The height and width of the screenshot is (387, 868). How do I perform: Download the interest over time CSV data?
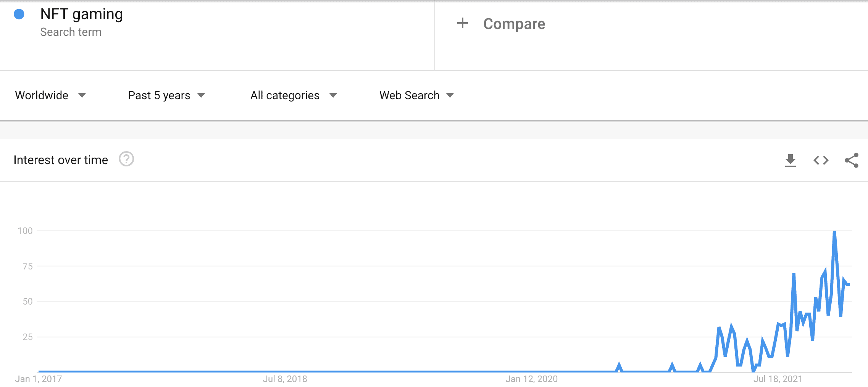[790, 160]
